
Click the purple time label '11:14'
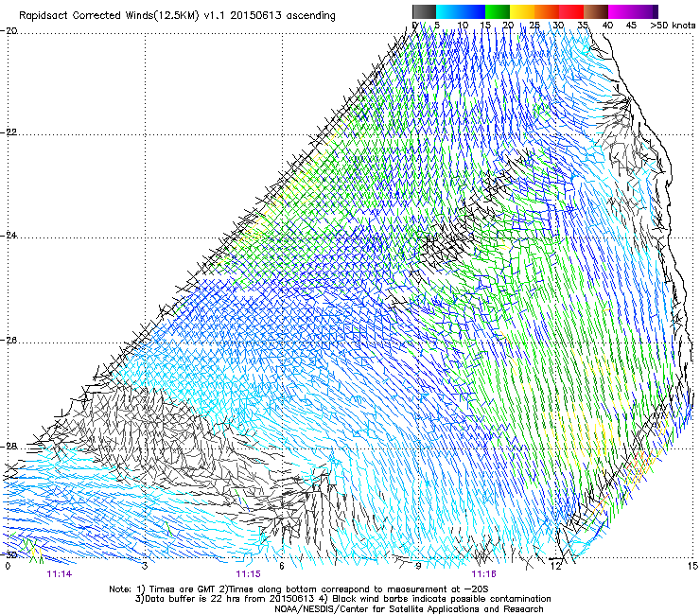click(x=60, y=574)
